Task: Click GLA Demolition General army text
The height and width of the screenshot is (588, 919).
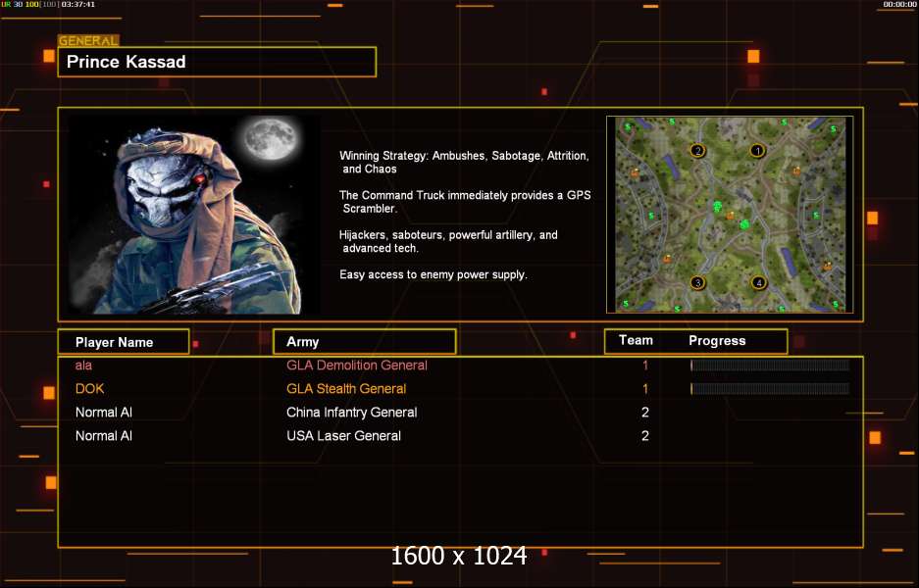Action: (x=357, y=366)
